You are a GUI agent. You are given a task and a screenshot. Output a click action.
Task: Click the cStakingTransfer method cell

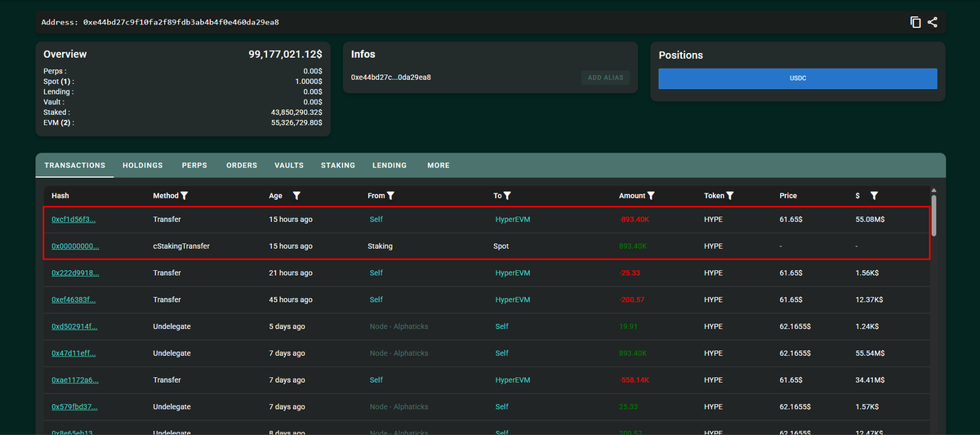click(181, 246)
